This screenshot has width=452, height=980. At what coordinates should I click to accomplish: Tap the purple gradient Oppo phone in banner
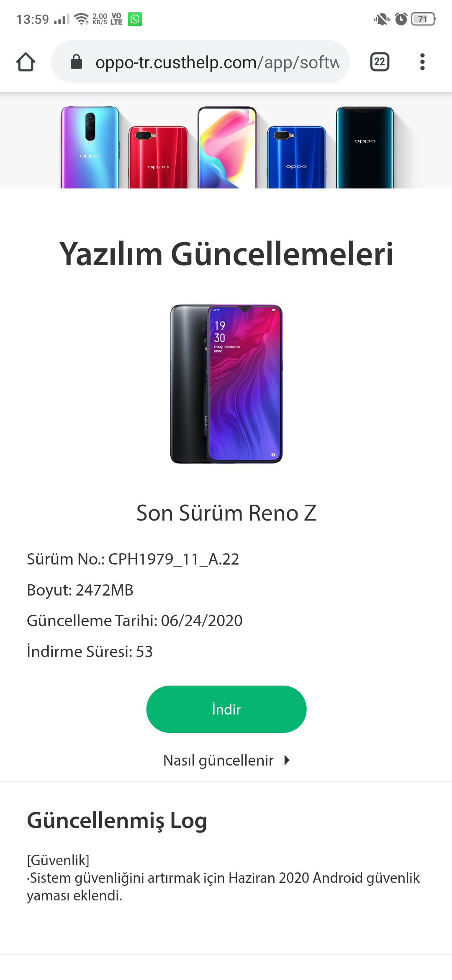point(90,147)
